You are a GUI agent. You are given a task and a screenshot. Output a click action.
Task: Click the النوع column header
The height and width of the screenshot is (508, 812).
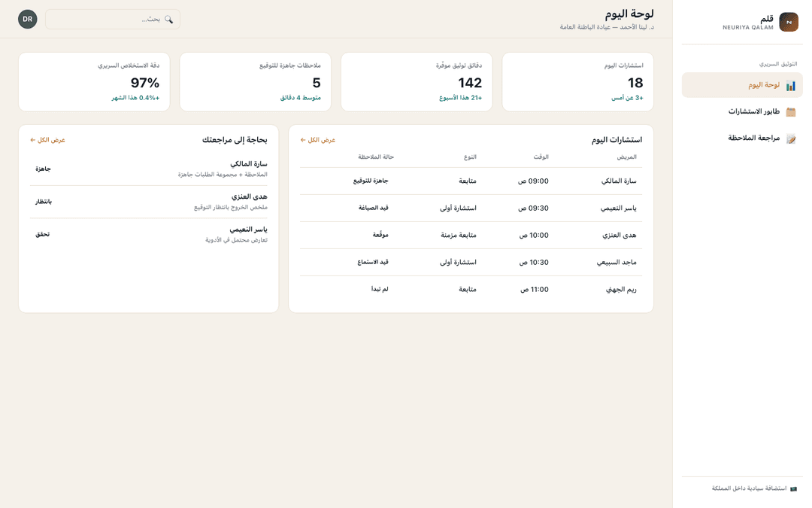[470, 157]
